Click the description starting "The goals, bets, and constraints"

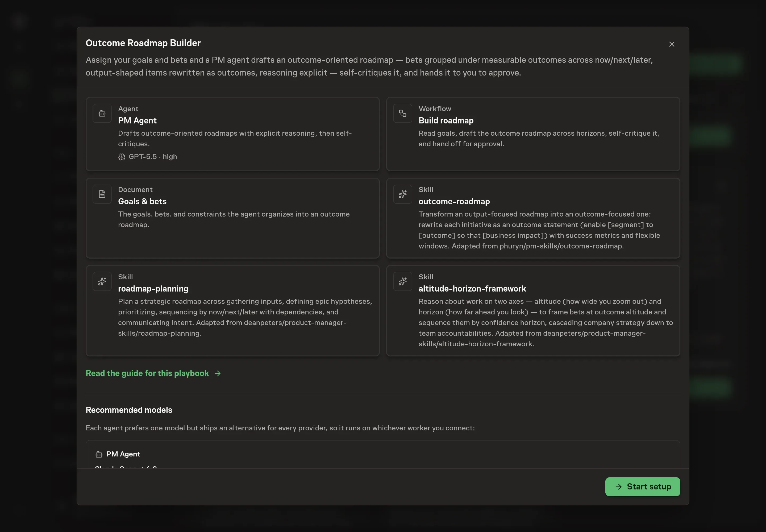[x=234, y=219]
